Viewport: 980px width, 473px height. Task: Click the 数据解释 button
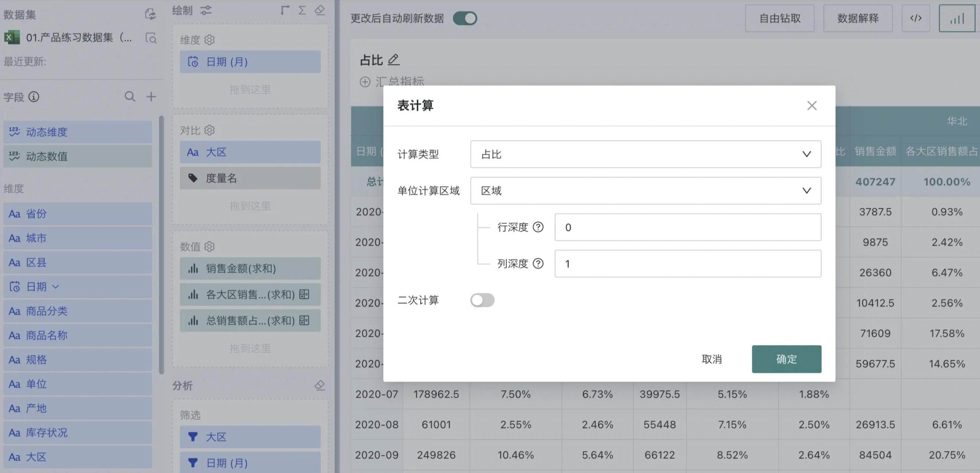tap(858, 18)
